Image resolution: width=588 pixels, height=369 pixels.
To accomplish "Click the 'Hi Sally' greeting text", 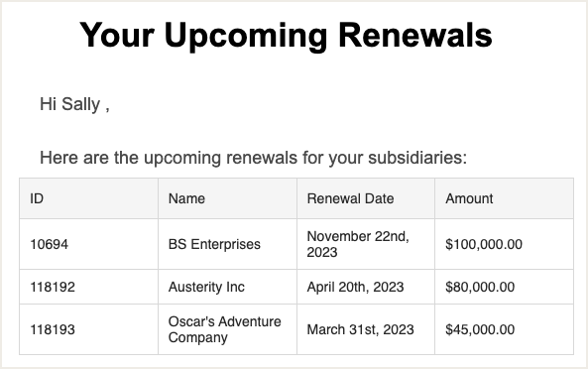I will pyautogui.click(x=74, y=104).
